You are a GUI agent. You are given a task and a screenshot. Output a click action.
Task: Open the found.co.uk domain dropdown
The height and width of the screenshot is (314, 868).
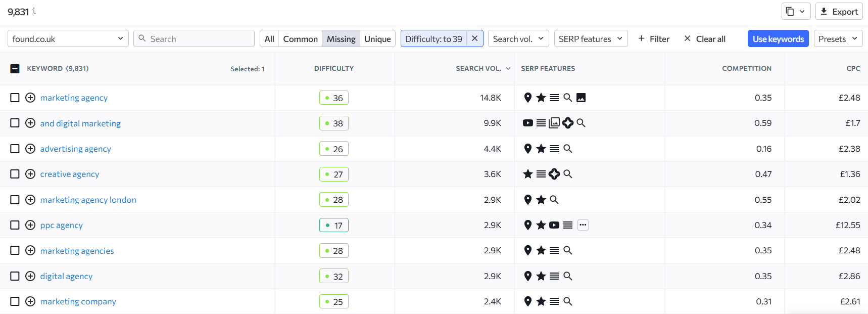(x=68, y=39)
